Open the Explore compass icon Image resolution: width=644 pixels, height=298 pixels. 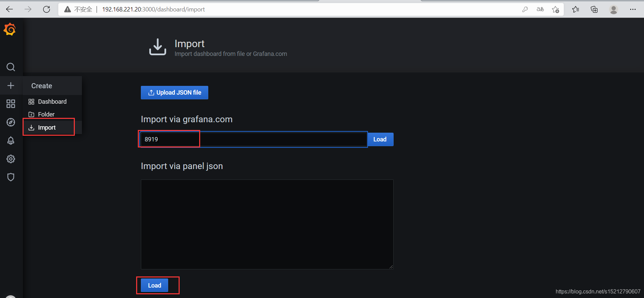(11, 122)
